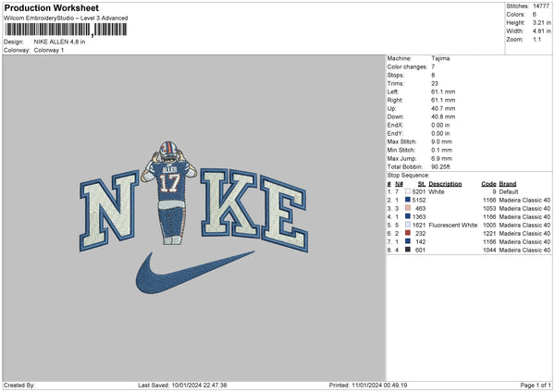Click the Colors value 6
This screenshot has height=392, width=555.
[534, 15]
